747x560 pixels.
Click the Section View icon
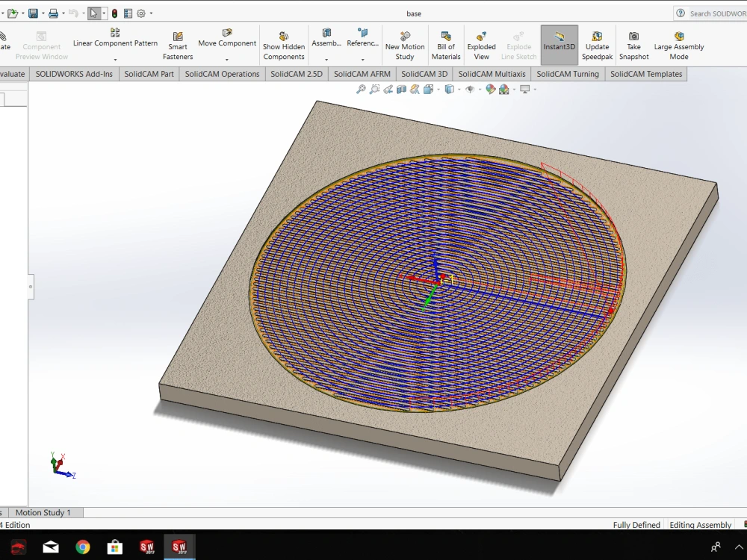(401, 89)
